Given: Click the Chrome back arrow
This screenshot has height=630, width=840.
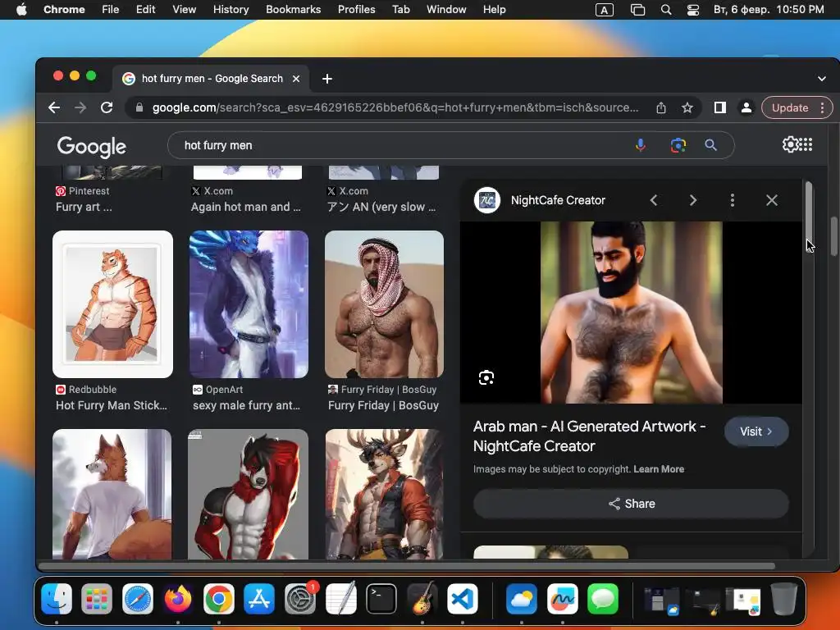Looking at the screenshot, I should click(x=54, y=107).
